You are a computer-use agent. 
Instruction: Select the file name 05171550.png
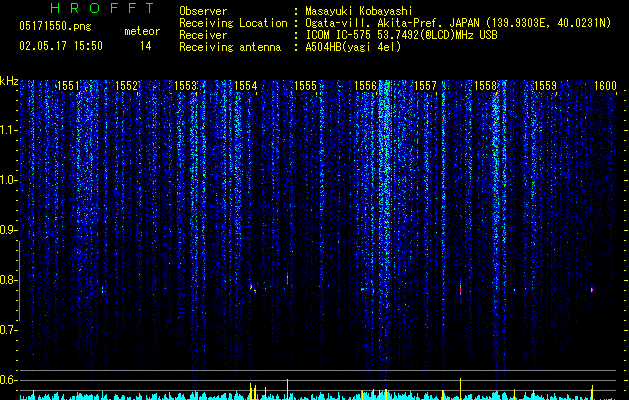click(55, 26)
